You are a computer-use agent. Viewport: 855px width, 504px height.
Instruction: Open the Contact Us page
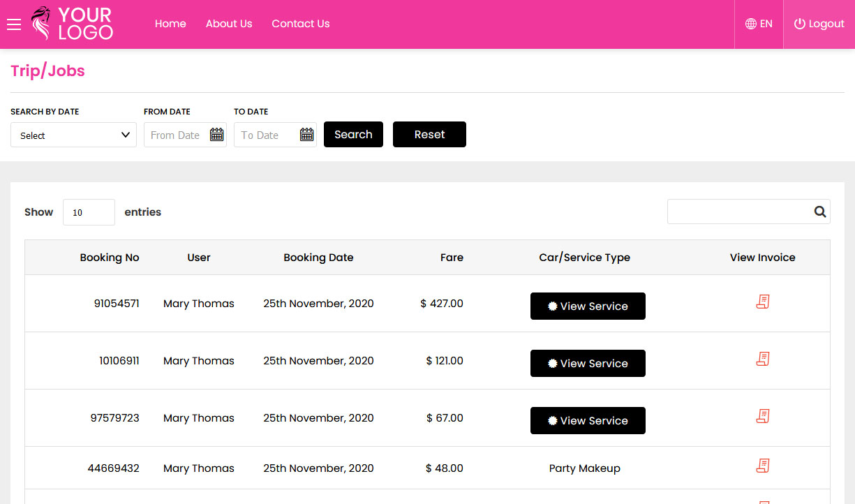pos(301,24)
